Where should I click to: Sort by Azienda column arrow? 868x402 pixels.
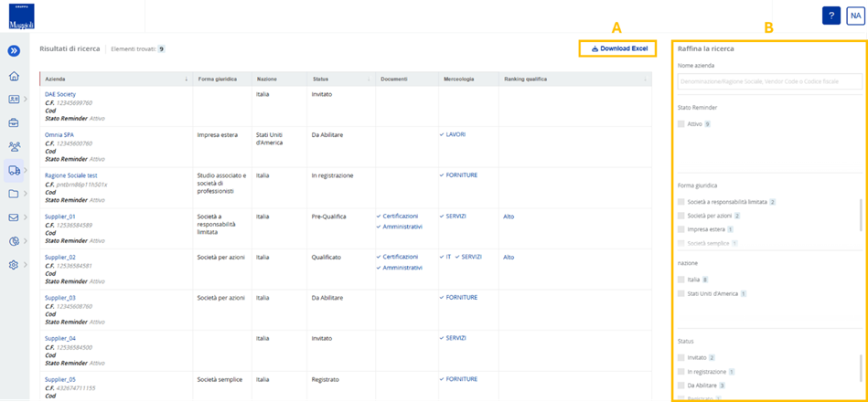click(186, 79)
